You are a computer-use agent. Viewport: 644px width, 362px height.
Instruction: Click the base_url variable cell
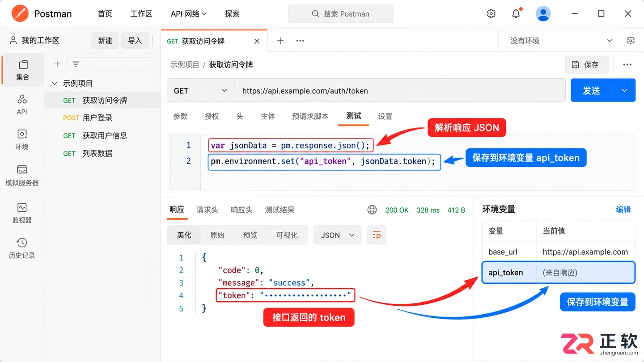coord(509,252)
